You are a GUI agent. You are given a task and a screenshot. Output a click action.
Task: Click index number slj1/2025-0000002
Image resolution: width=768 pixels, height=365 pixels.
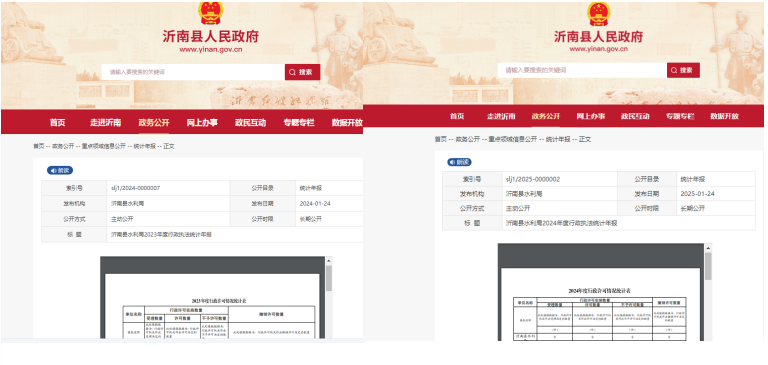[x=533, y=179]
